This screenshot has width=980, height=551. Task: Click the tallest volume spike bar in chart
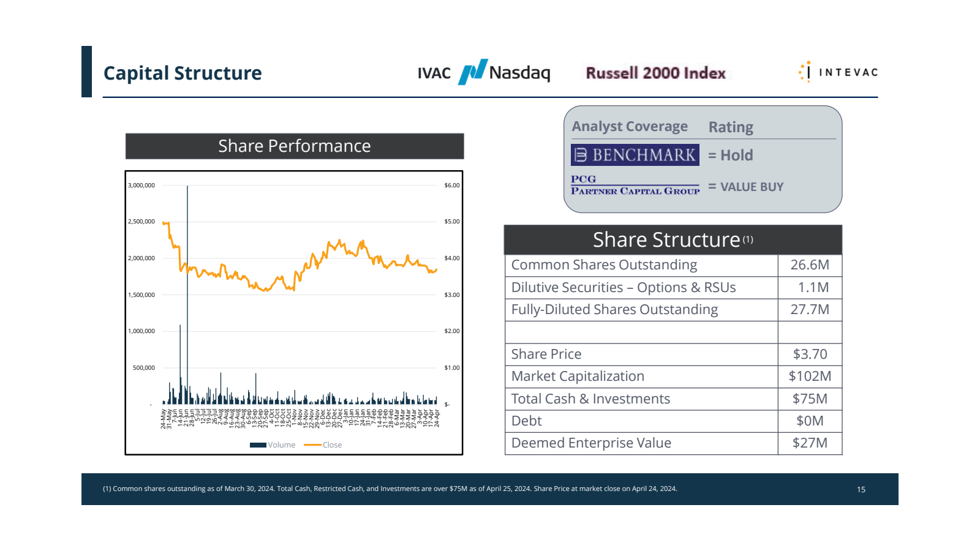coord(187,294)
